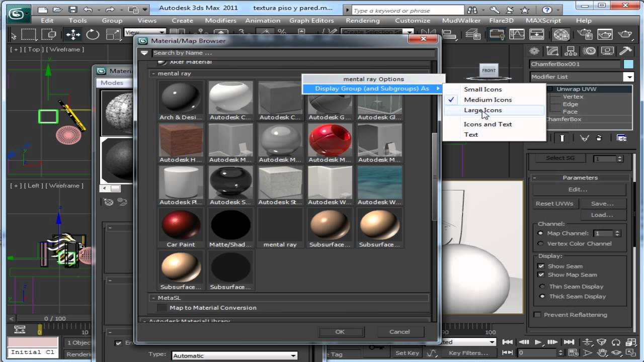Open the Material/Map Browser options arrow
The image size is (644, 362).
[144, 53]
